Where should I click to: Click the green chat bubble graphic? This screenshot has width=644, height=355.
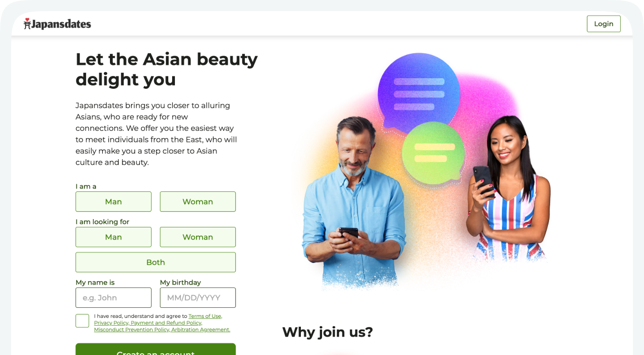click(x=433, y=154)
